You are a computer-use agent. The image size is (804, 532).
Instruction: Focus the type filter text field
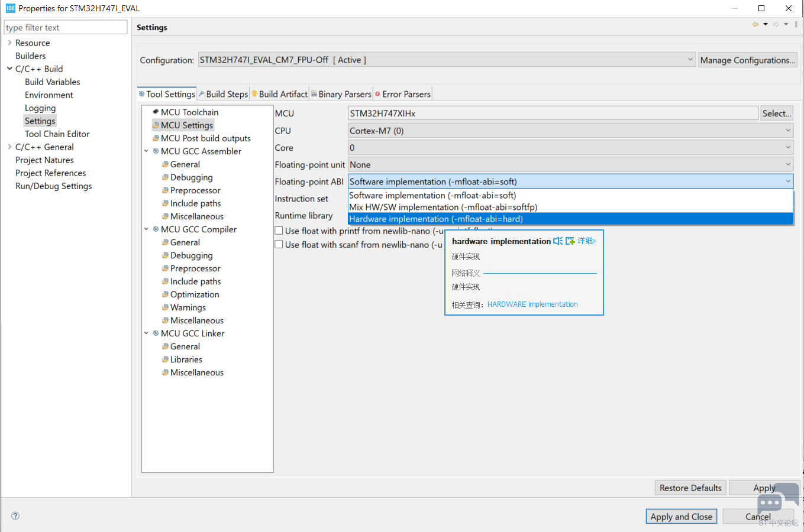point(66,27)
